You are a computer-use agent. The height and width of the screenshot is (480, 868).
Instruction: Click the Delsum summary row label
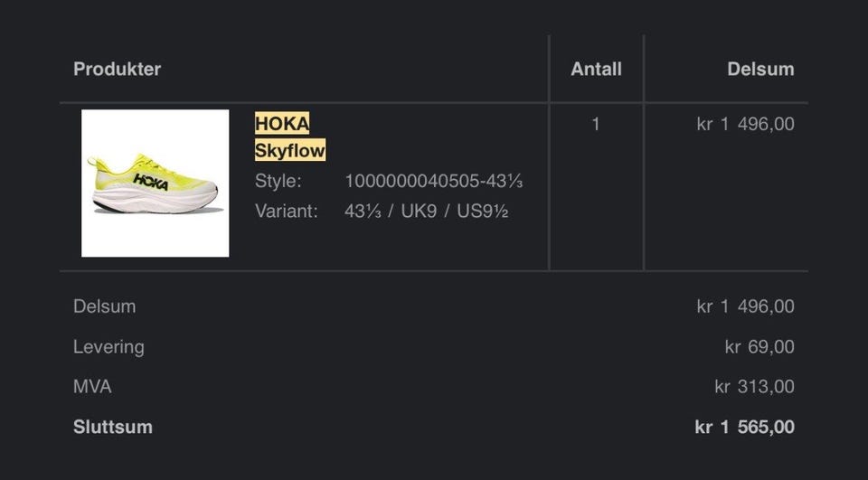coord(104,306)
